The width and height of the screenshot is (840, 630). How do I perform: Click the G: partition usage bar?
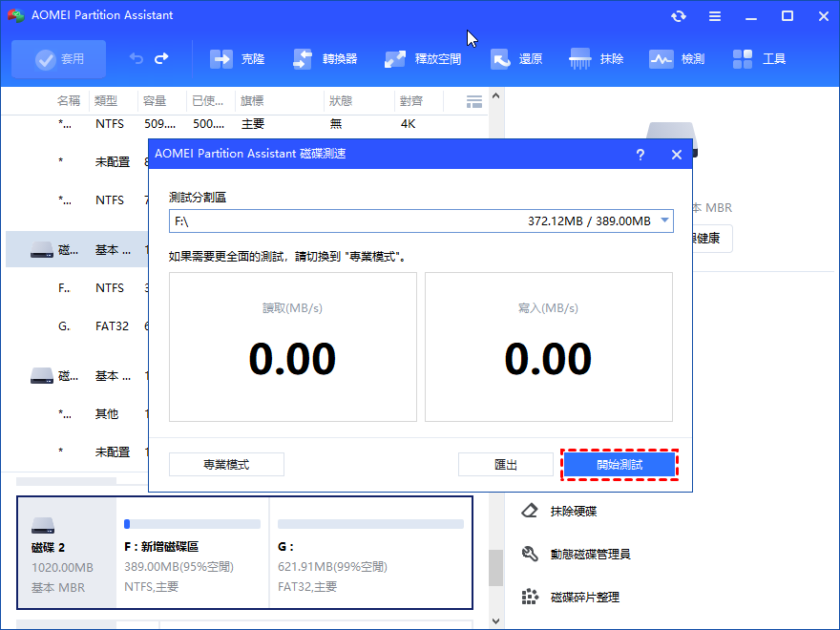(370, 524)
